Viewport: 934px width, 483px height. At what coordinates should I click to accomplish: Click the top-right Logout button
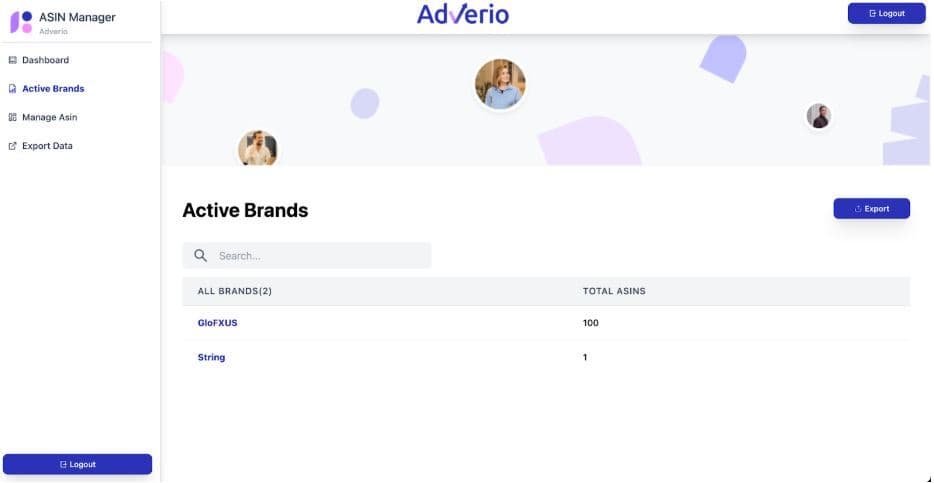pos(886,14)
